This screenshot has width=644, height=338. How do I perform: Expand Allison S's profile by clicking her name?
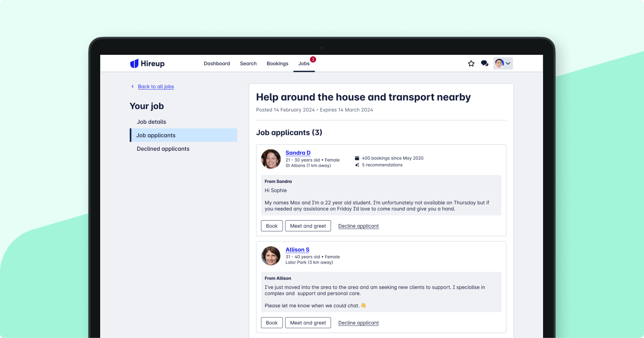[x=297, y=249]
